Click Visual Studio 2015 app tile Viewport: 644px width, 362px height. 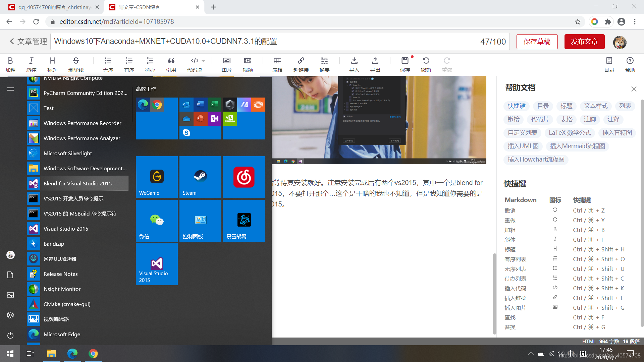[156, 265]
